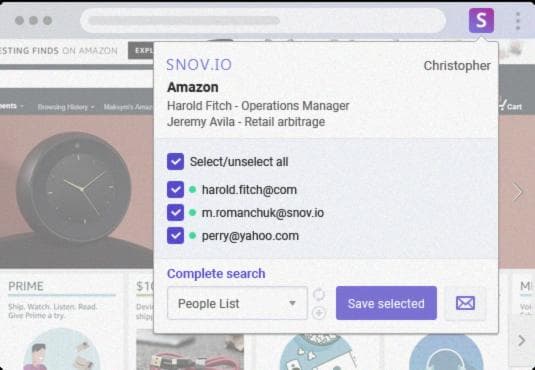The width and height of the screenshot is (535, 370).
Task: Uncheck m.romanchuk@snov.io email checkbox
Action: tap(175, 213)
